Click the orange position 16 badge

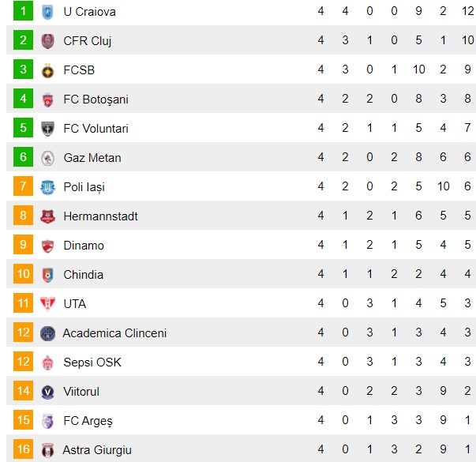pos(23,449)
